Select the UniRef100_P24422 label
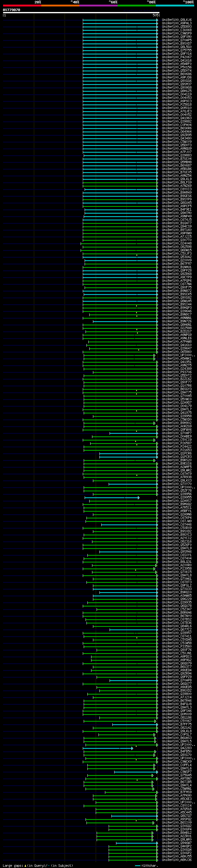Viewport: 197px width, 868px height. pyautogui.click(x=176, y=447)
